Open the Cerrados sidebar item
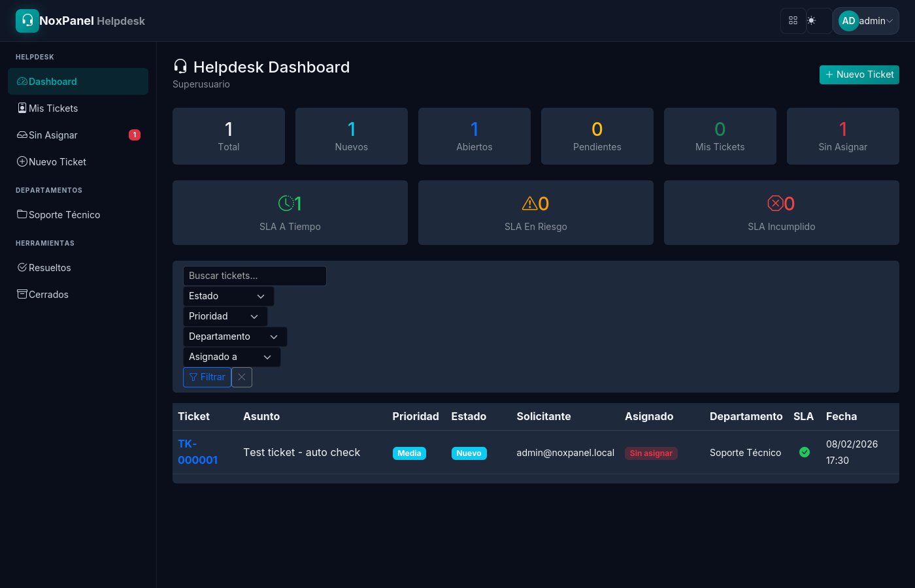 (x=48, y=295)
